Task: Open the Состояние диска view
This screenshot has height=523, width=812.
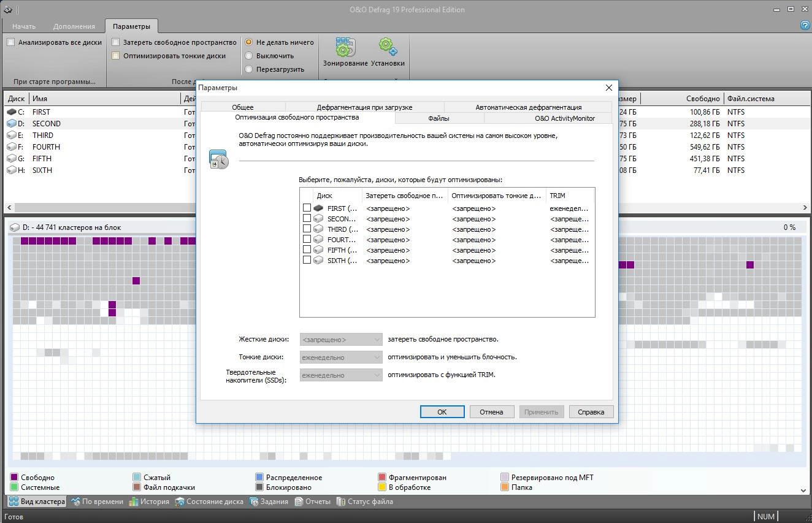Action: [x=209, y=502]
